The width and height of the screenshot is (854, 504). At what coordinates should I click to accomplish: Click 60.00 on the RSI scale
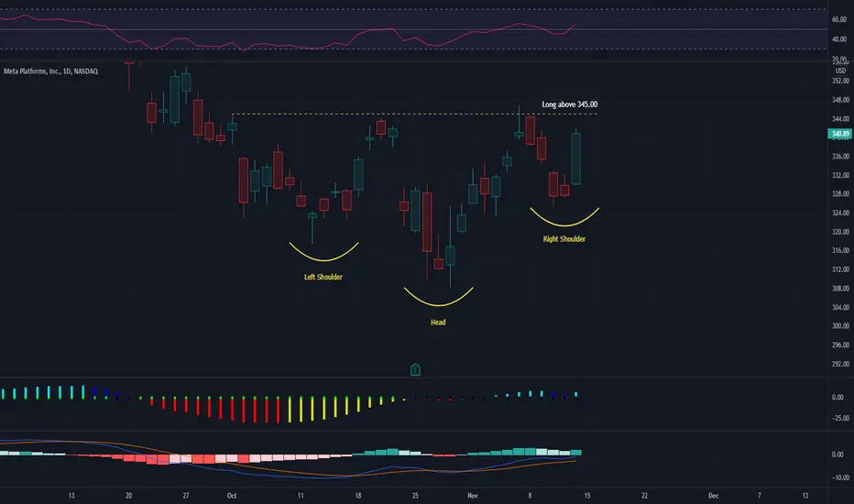[x=839, y=19]
